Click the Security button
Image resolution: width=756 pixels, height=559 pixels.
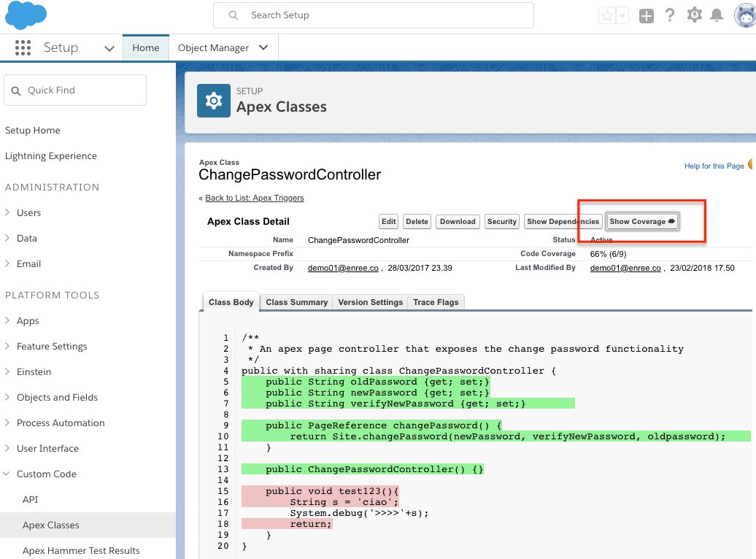point(502,221)
